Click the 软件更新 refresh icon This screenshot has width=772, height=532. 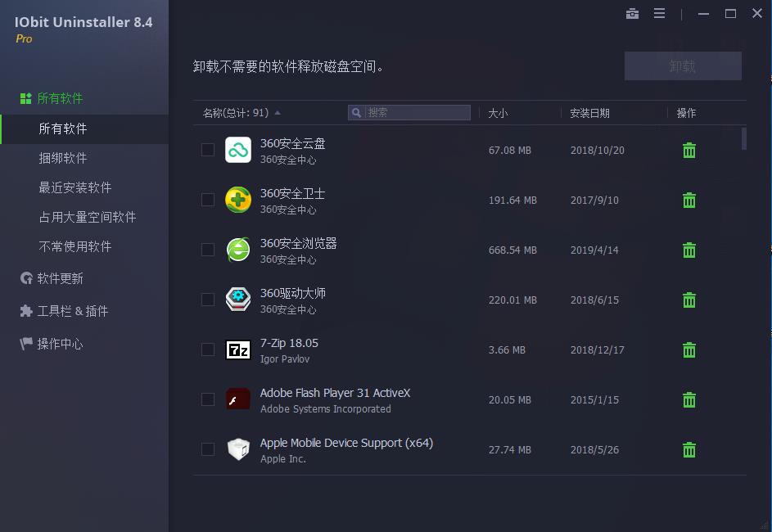26,278
